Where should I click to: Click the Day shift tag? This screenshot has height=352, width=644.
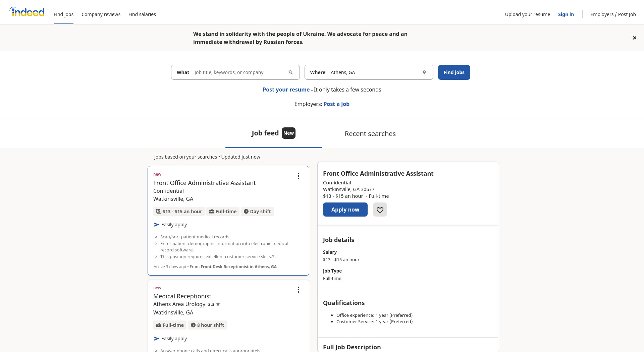[257, 212]
